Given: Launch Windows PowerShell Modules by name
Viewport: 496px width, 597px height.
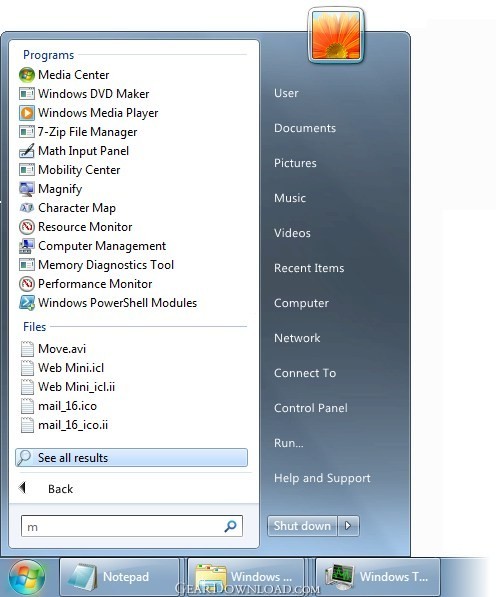Looking at the screenshot, I should click(x=117, y=303).
